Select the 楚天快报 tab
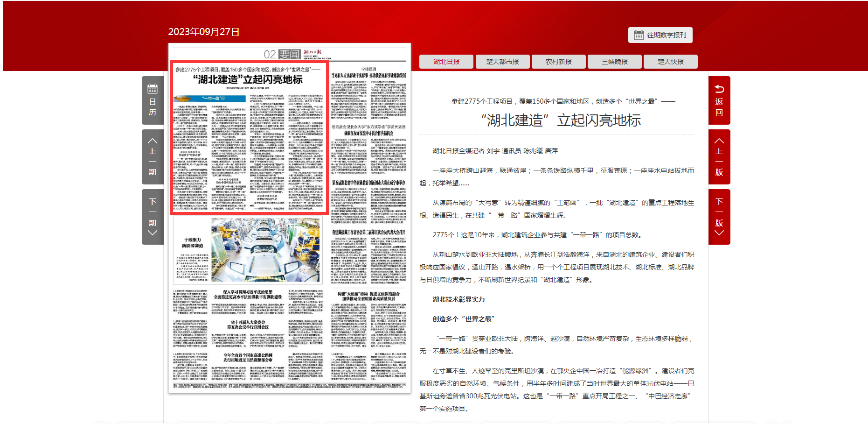868x424 pixels. [x=670, y=62]
